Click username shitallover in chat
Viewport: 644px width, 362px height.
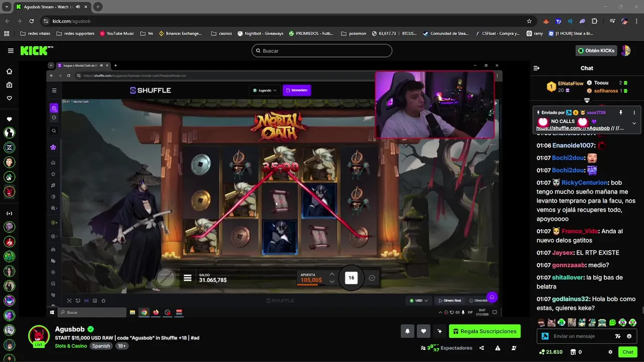(x=568, y=278)
